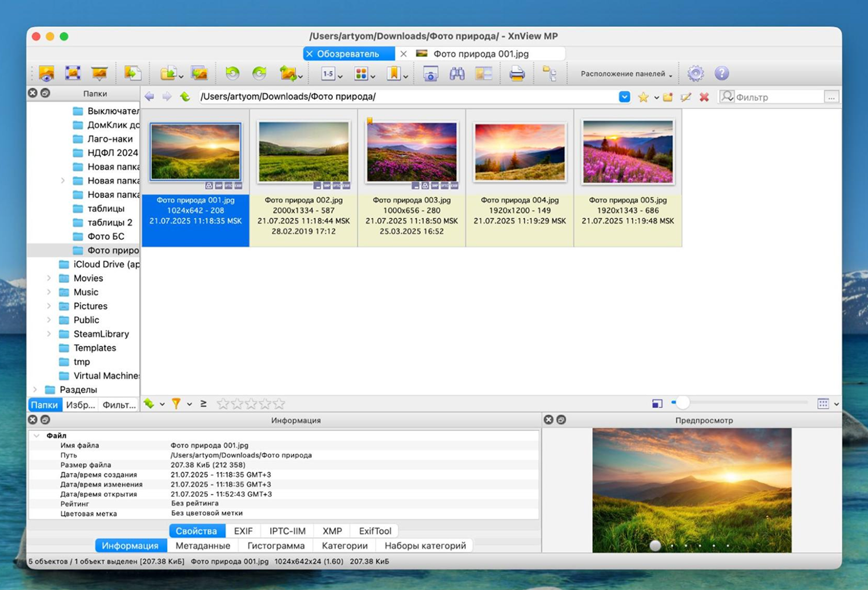Expand the Pictures folder node

49,306
